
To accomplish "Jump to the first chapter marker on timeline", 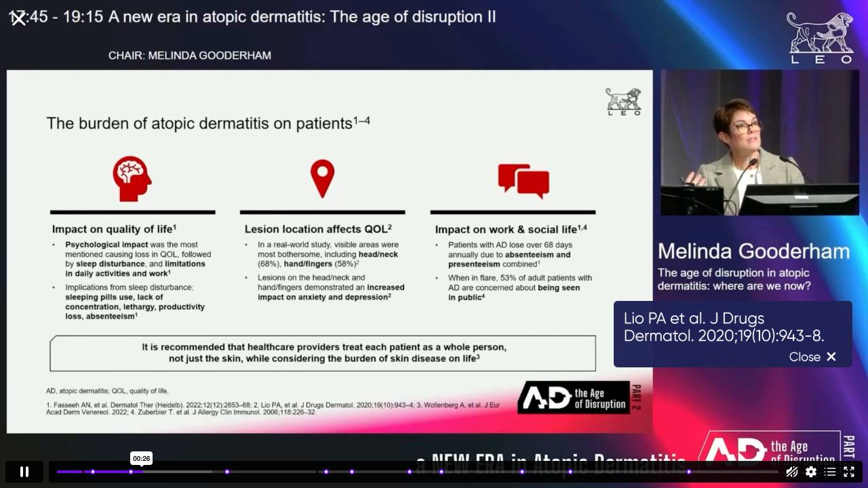I will [93, 472].
